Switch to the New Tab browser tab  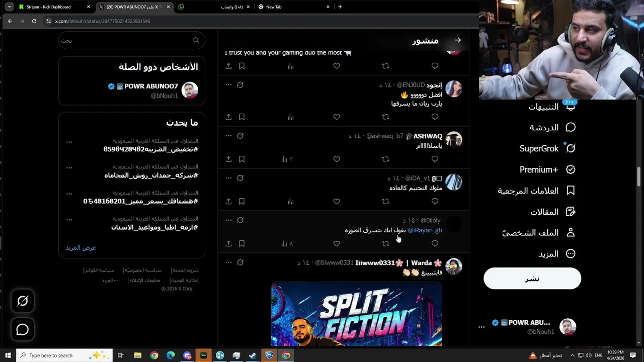pos(293,7)
